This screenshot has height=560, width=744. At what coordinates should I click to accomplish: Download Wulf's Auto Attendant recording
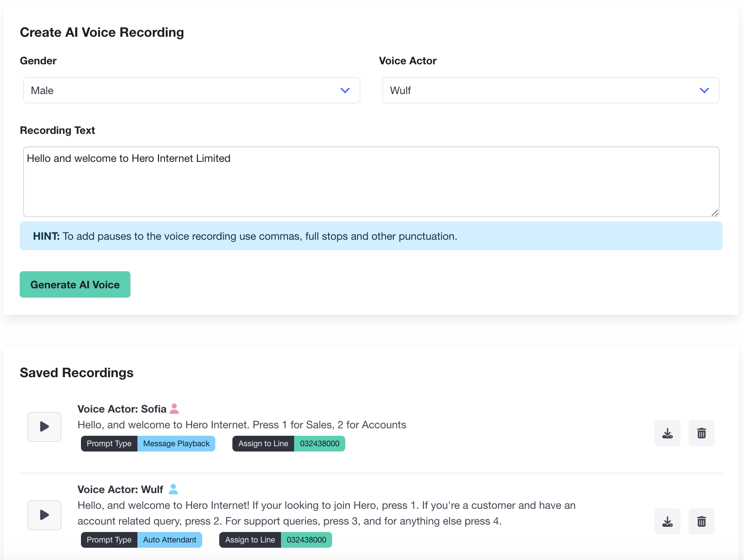[x=667, y=521]
